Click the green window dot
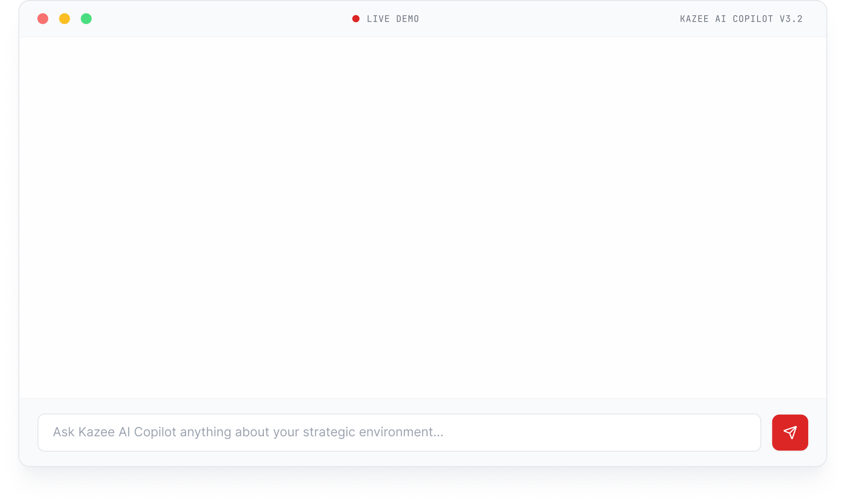Screen dimensions: 846x504 (x=86, y=19)
